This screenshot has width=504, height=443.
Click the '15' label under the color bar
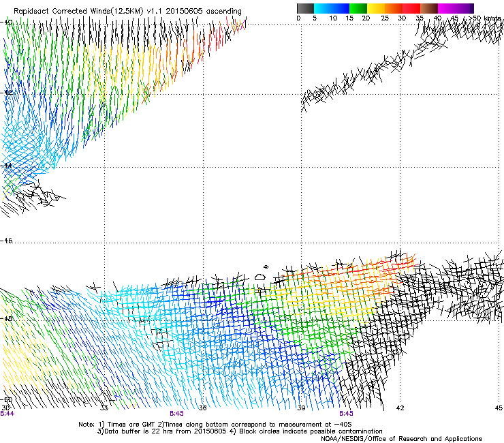click(x=349, y=18)
